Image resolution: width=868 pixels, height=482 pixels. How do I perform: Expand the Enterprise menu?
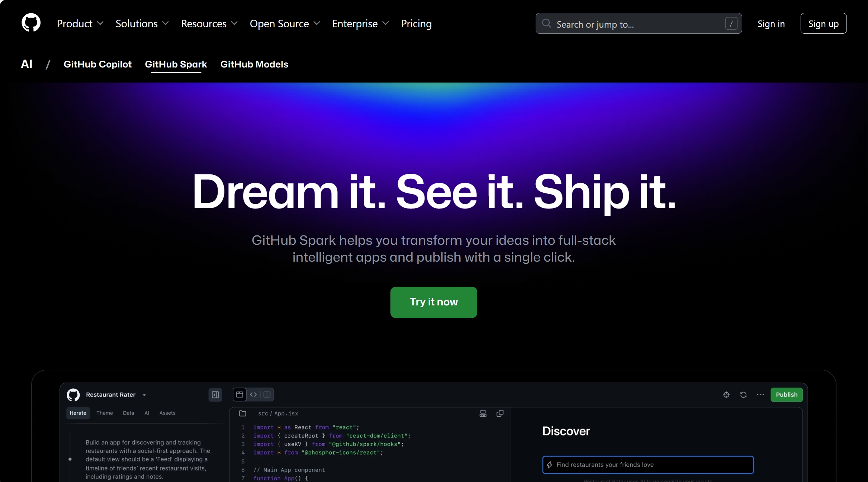point(360,24)
